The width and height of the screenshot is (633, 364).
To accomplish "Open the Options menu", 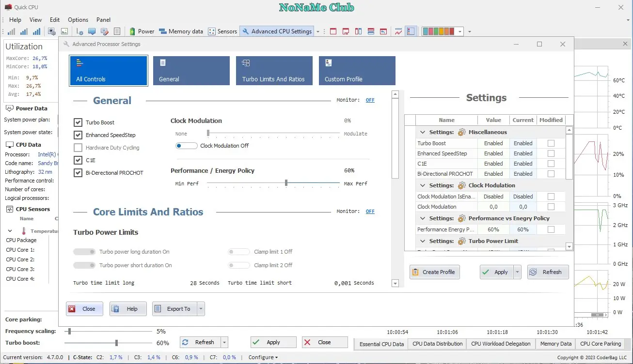I will [x=78, y=20].
